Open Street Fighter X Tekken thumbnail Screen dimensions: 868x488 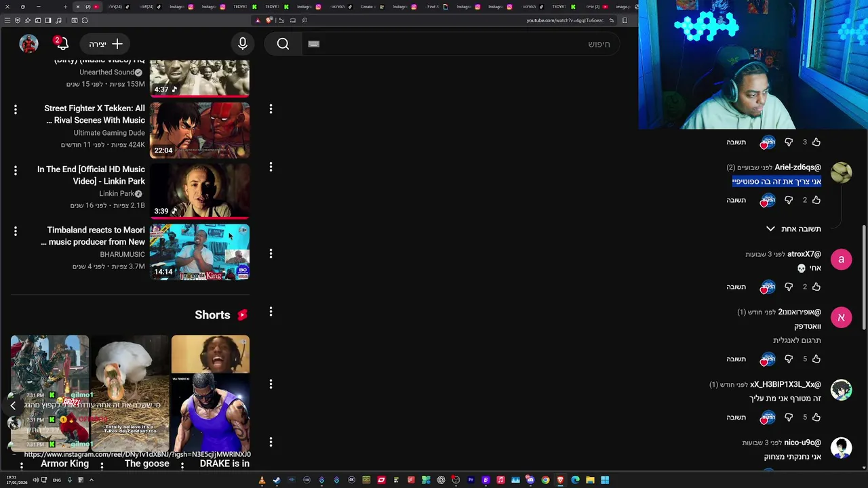click(199, 130)
